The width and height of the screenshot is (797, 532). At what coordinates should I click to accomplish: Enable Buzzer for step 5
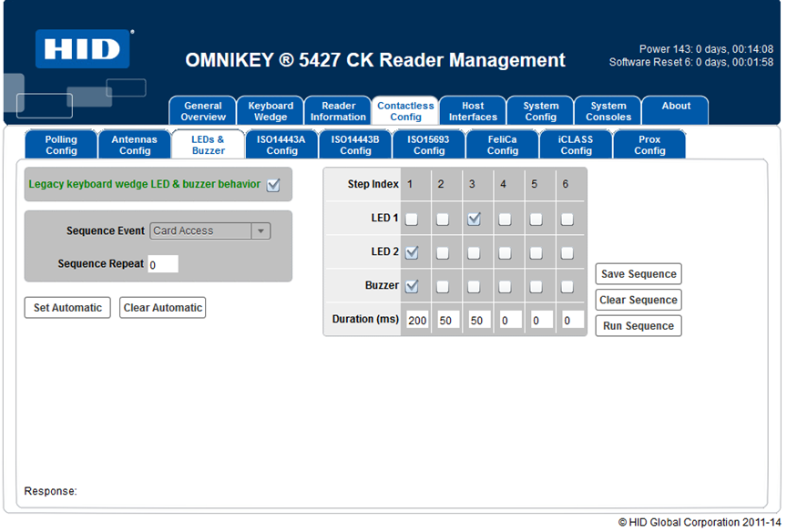[x=536, y=287]
